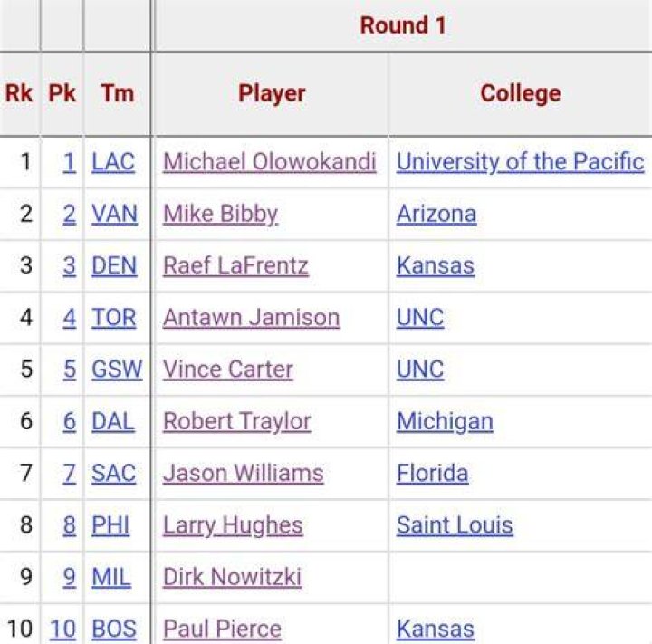
Task: Open the LAC team link
Action: click(113, 162)
